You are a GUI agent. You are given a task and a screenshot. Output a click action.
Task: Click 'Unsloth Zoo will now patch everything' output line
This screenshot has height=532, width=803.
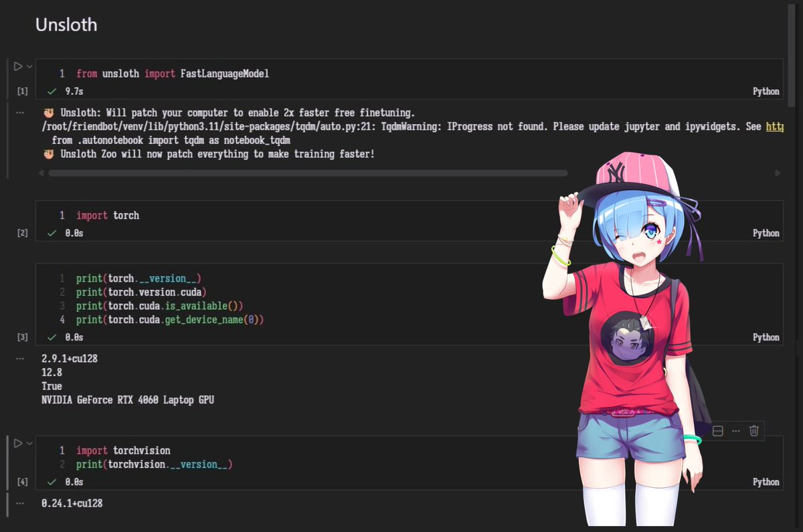[208, 155]
